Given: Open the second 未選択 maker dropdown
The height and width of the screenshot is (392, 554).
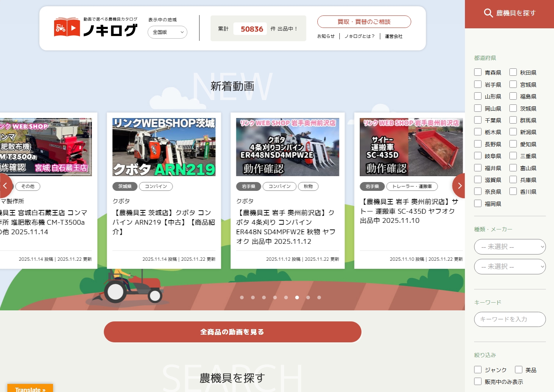Looking at the screenshot, I should [510, 267].
